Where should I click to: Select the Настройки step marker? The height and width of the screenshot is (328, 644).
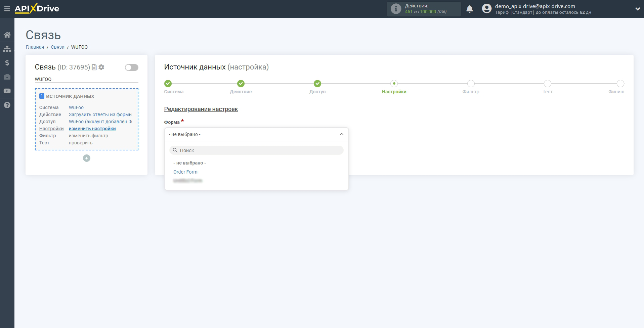point(394,84)
